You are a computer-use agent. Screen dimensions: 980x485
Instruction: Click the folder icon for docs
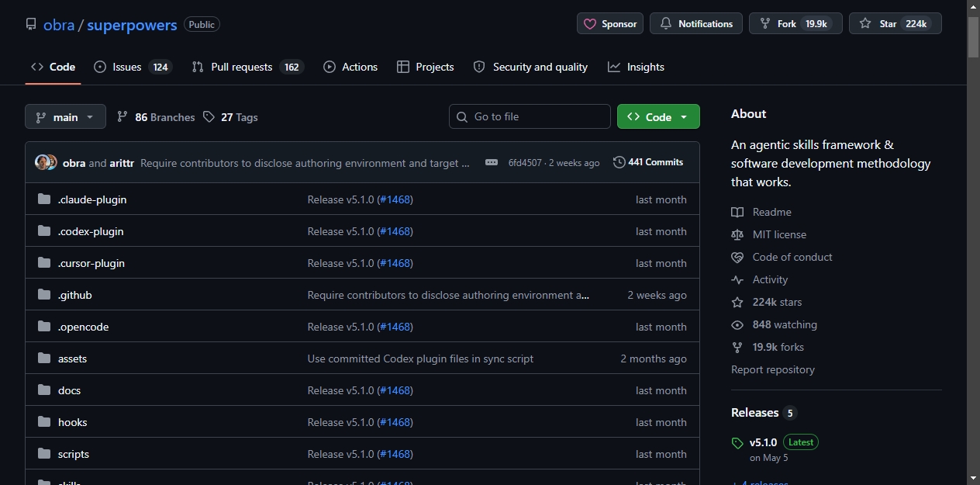point(44,390)
